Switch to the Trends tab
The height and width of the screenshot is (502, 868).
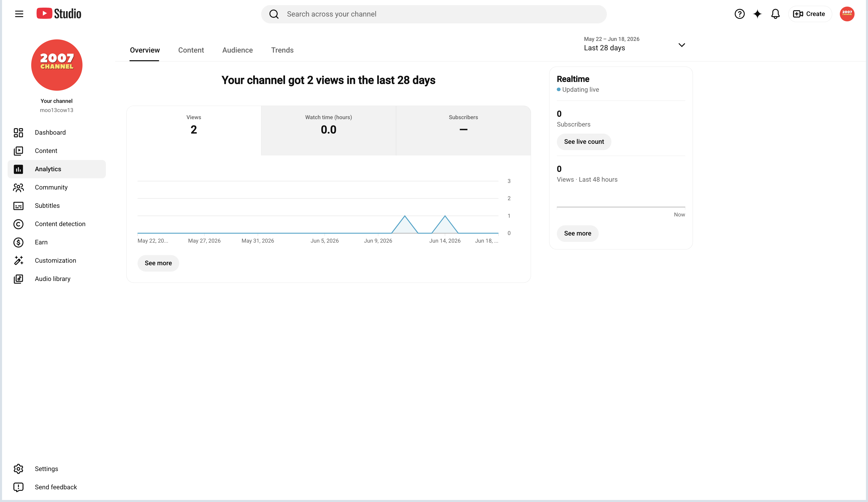pos(282,50)
